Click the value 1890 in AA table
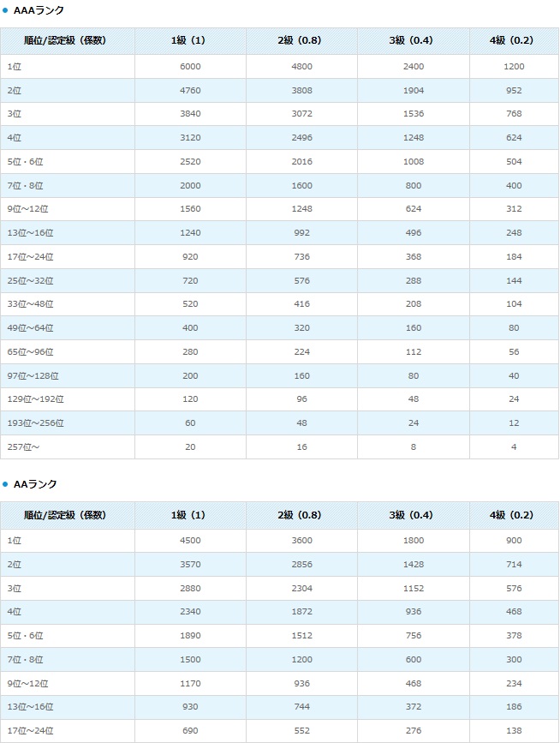 (x=190, y=636)
